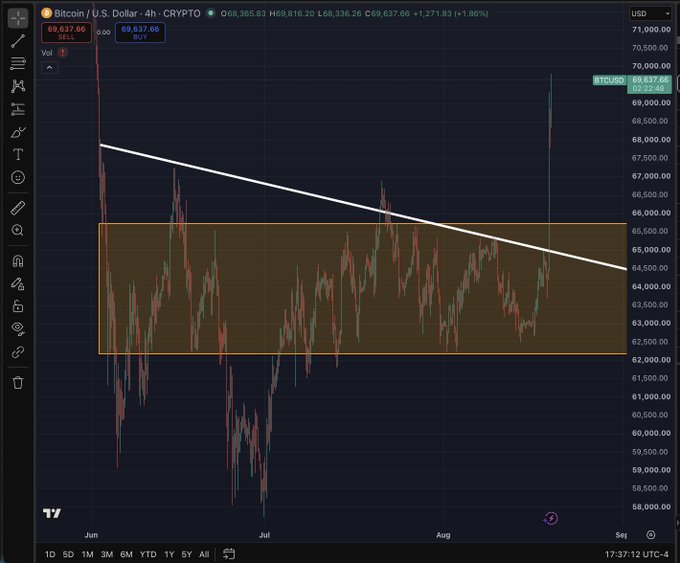
Task: Toggle lock all drawing tools
Action: 18,306
